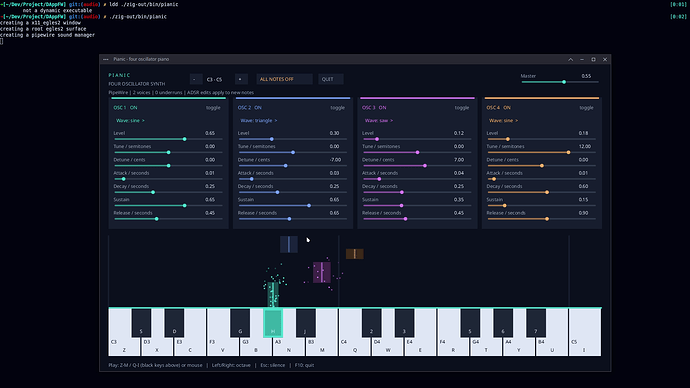
Task: Set the OSC 4 Tune semitones slider
Action: [542, 152]
